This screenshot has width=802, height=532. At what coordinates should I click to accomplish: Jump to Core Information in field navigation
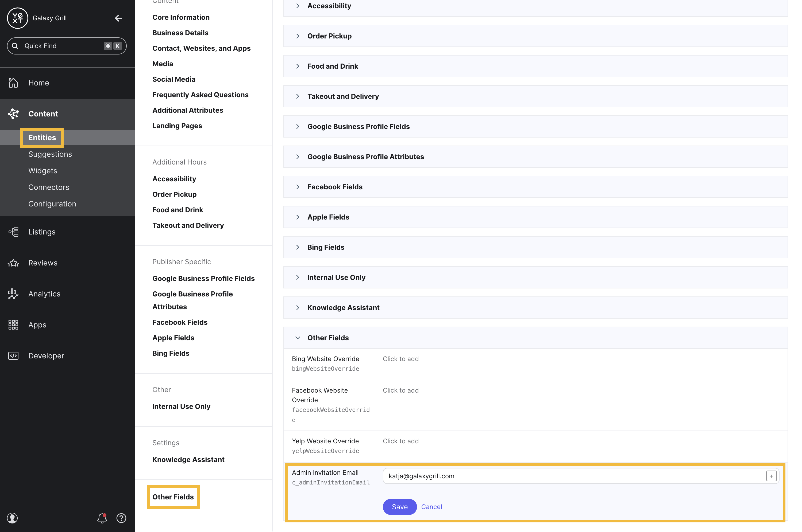pos(181,17)
